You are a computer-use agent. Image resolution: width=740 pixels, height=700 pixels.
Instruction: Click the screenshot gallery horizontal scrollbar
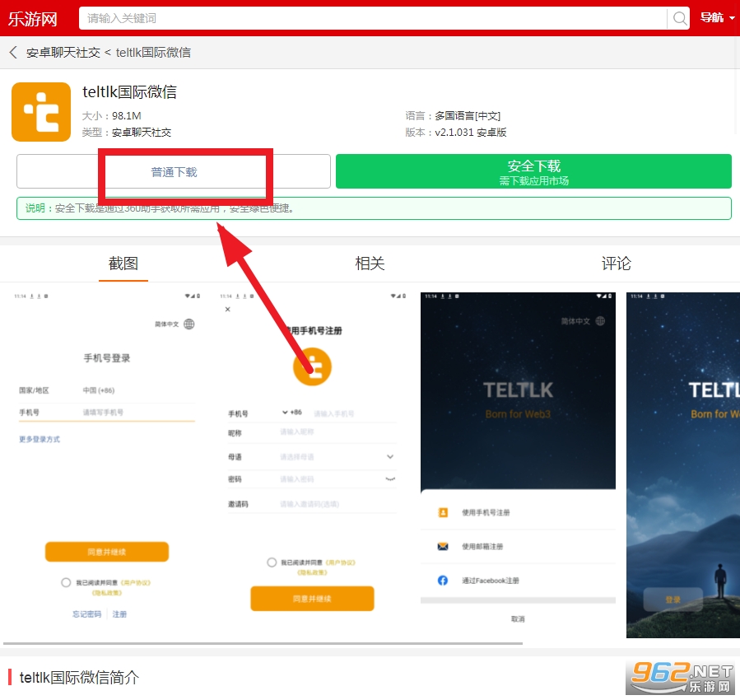(263, 643)
